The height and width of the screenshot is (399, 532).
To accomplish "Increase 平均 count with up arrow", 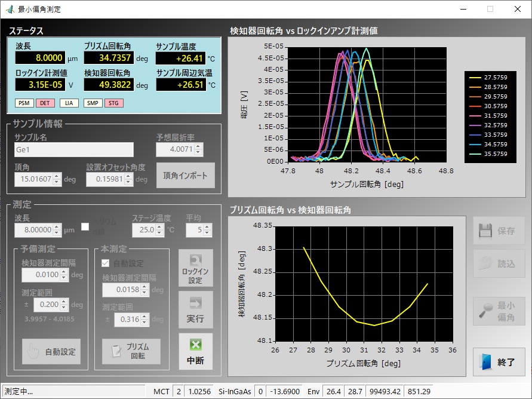I will tap(207, 227).
